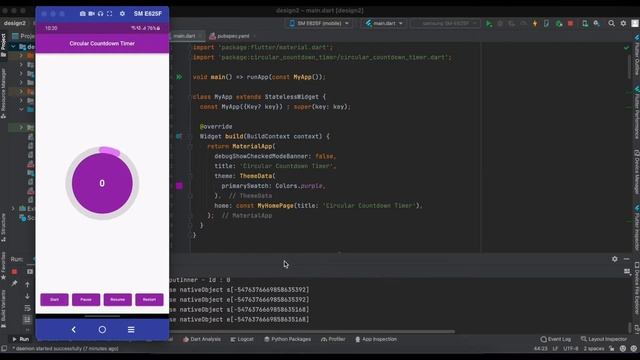Switch to the main.dart editor tab

(x=184, y=36)
